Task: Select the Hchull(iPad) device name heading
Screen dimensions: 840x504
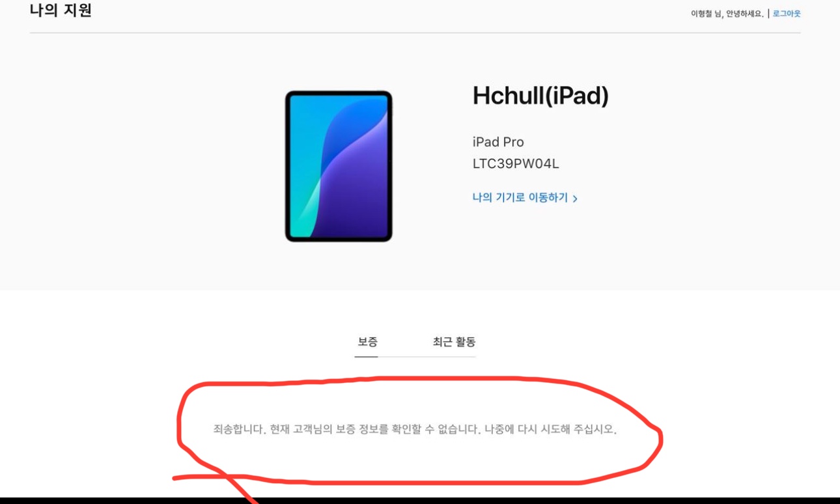Action: coord(540,96)
